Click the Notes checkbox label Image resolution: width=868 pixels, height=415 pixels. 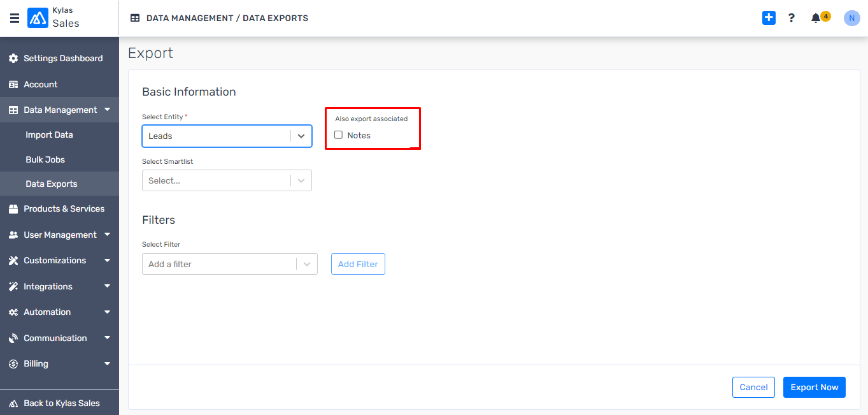point(359,135)
